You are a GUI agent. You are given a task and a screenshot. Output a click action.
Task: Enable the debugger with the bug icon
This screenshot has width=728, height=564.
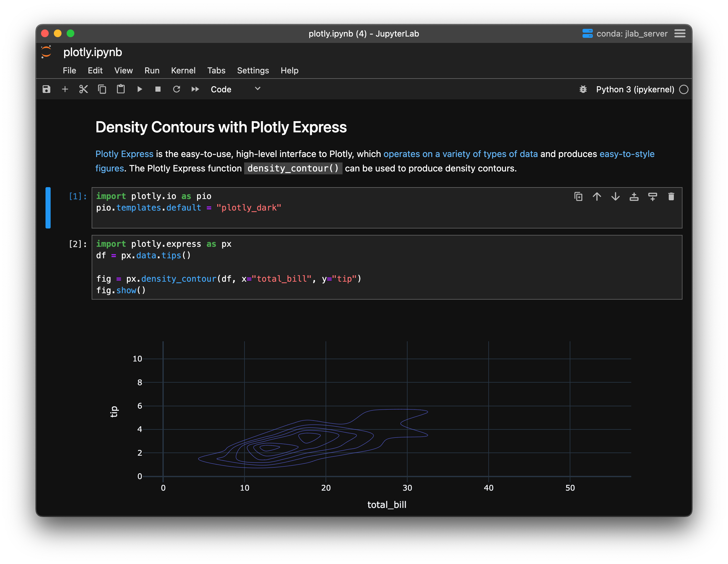coord(583,89)
